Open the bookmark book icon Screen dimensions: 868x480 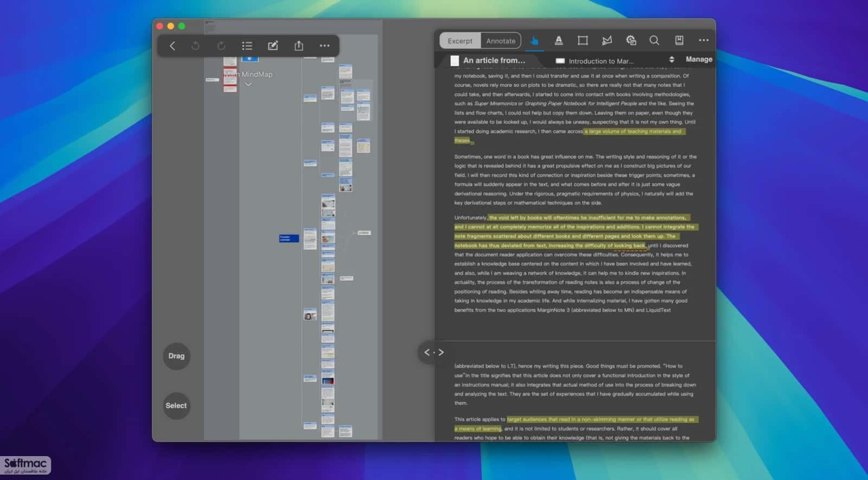(x=679, y=41)
